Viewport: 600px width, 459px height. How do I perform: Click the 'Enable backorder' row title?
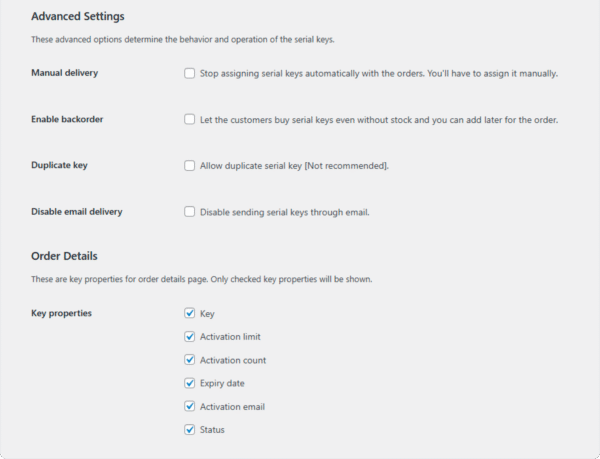[x=67, y=119]
